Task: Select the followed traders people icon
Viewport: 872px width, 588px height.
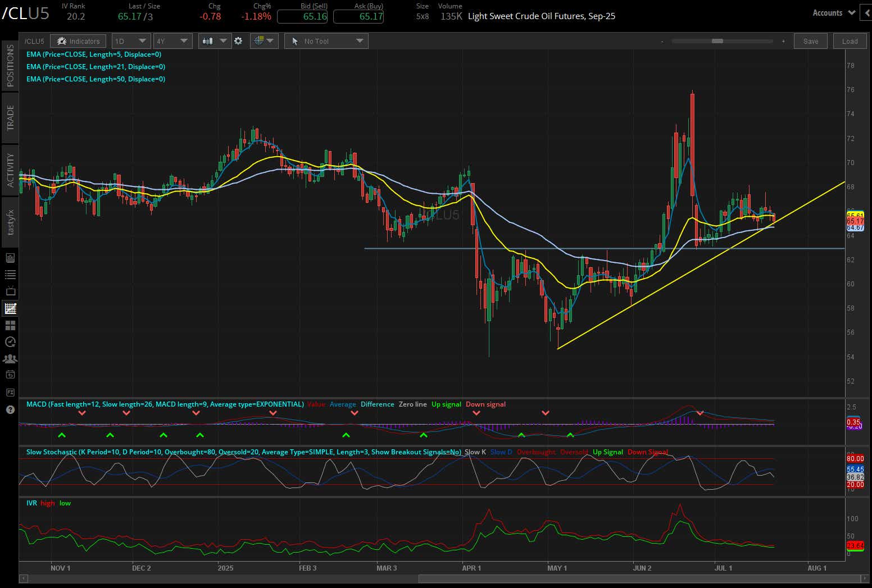Action: [x=10, y=358]
